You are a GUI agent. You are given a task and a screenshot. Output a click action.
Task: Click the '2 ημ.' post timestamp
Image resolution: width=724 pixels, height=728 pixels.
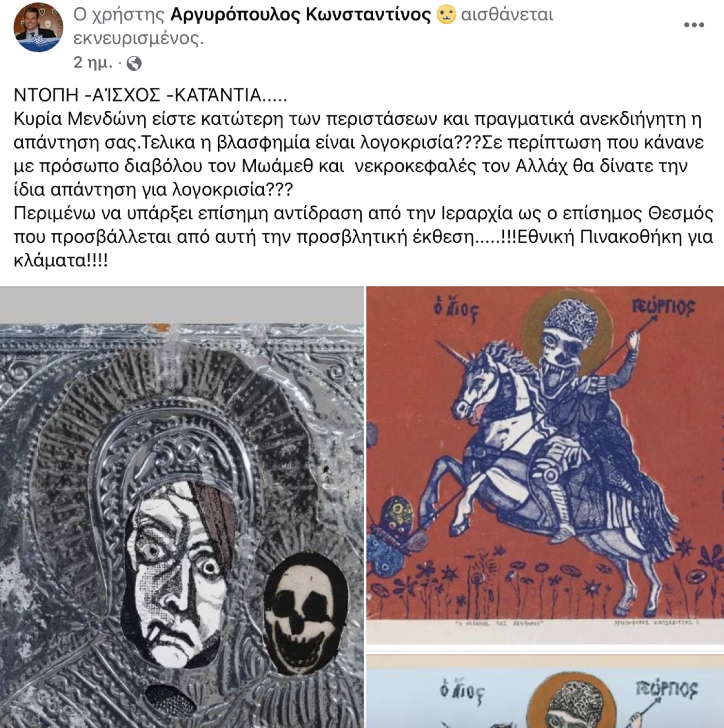click(x=93, y=63)
